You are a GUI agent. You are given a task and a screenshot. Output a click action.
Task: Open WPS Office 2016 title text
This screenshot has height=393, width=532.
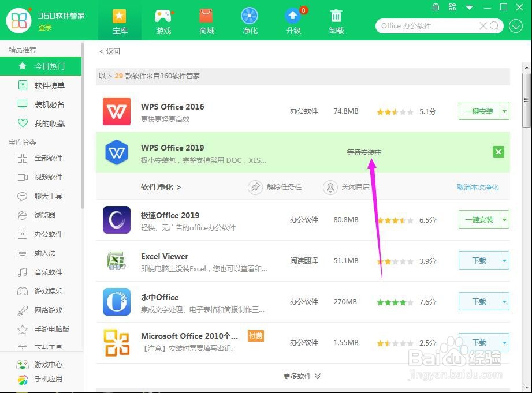pyautogui.click(x=172, y=107)
